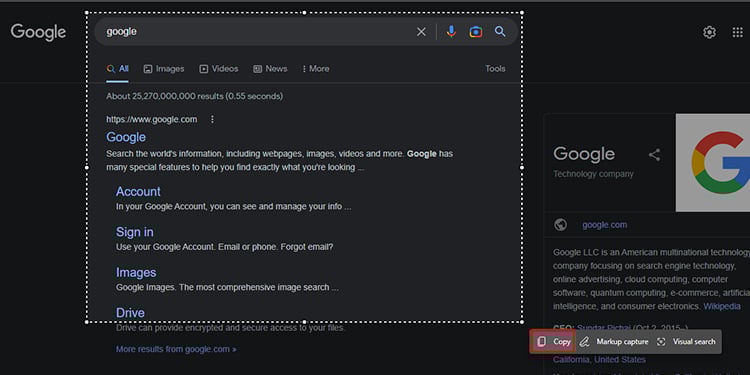This screenshot has height=375, width=750.
Task: Click the Google G logo thumbnail
Action: 713,163
